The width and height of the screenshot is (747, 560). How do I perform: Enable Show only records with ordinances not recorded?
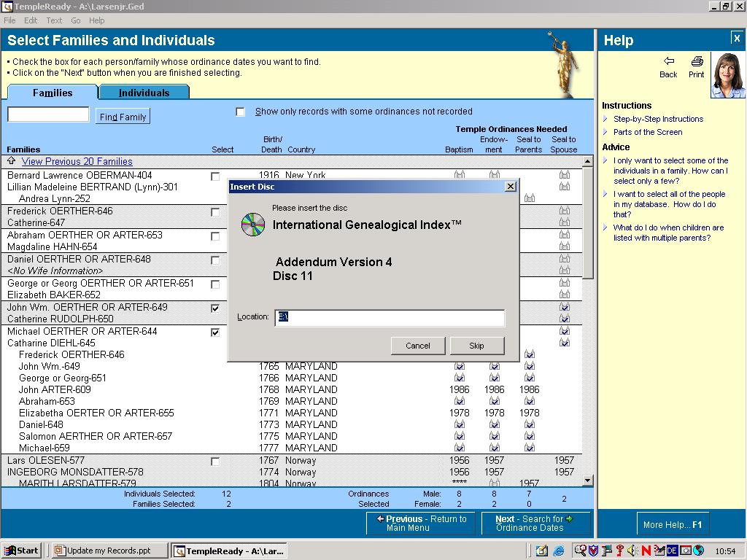241,112
